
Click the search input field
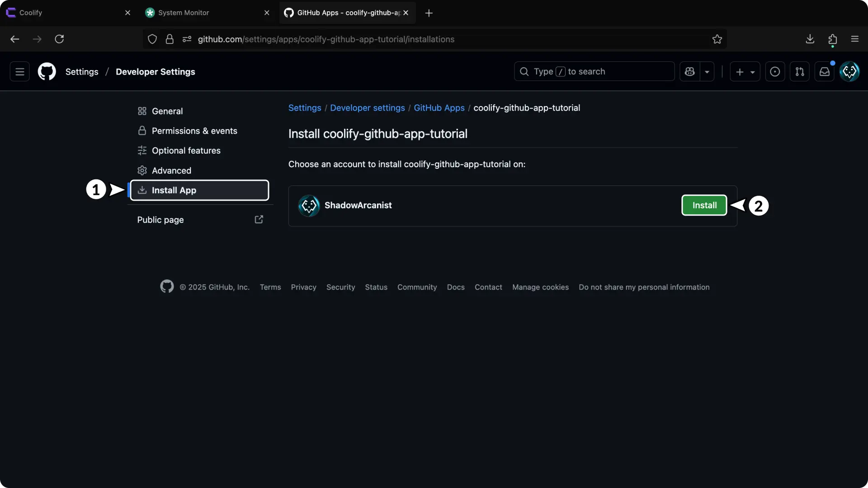pos(594,71)
